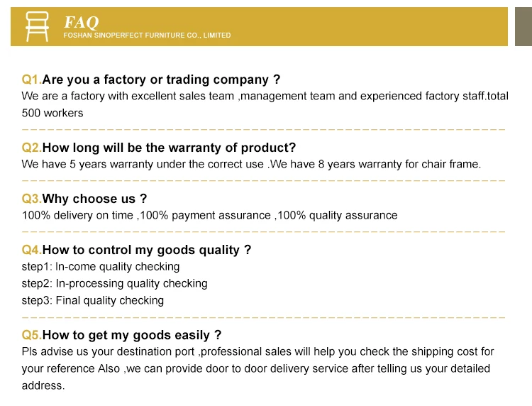
Task: Select the Q3 number label
Action: pyautogui.click(x=31, y=199)
